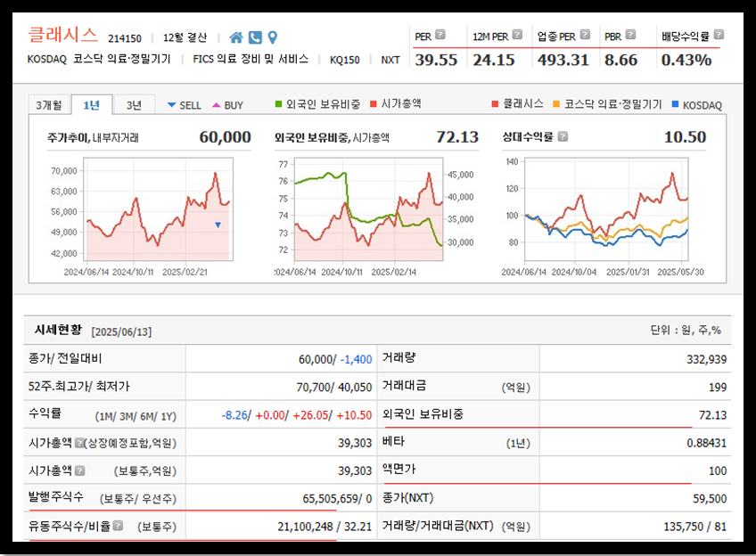This screenshot has height=556, width=756.
Task: Click 발행주식수 value 65,505,659/ 0
Action: (337, 499)
